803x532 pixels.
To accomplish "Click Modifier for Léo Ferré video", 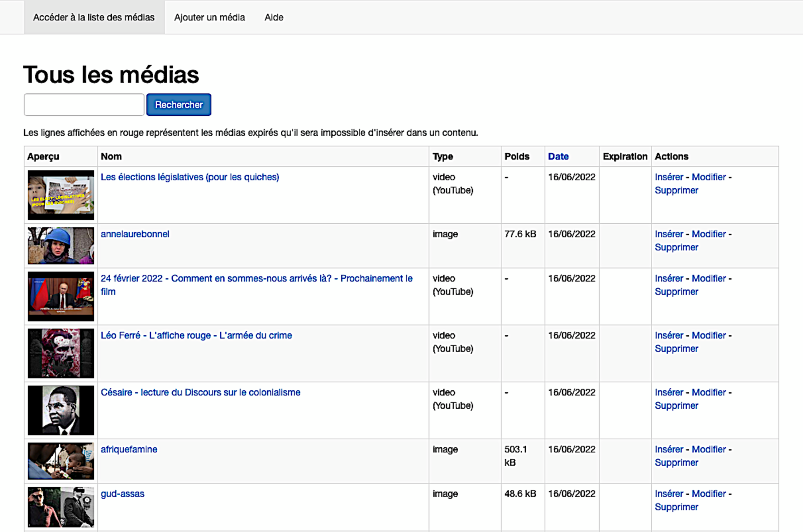I will (x=709, y=335).
